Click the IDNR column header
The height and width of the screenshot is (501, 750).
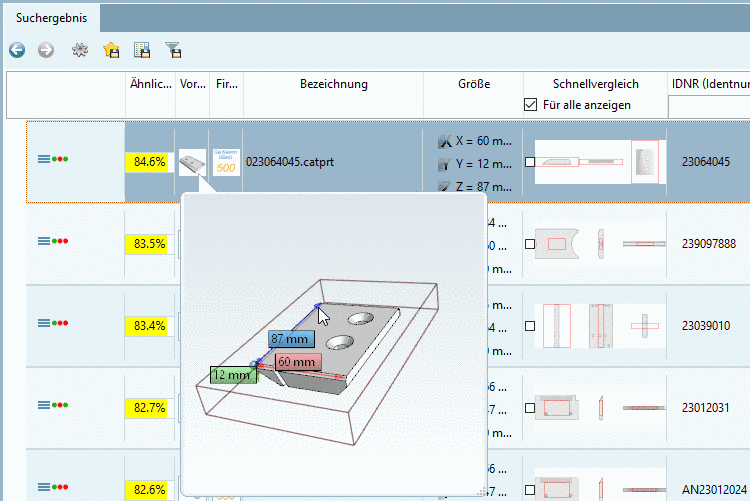[710, 84]
